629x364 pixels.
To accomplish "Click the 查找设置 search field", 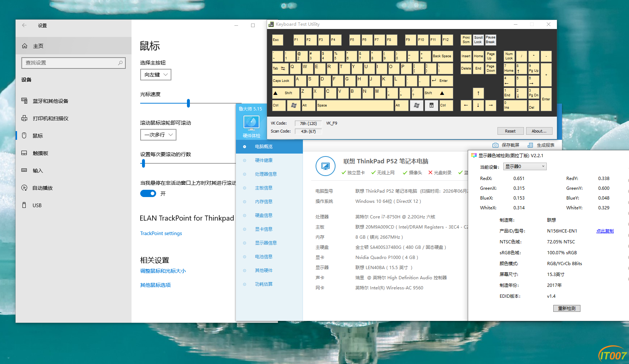I will click(74, 63).
